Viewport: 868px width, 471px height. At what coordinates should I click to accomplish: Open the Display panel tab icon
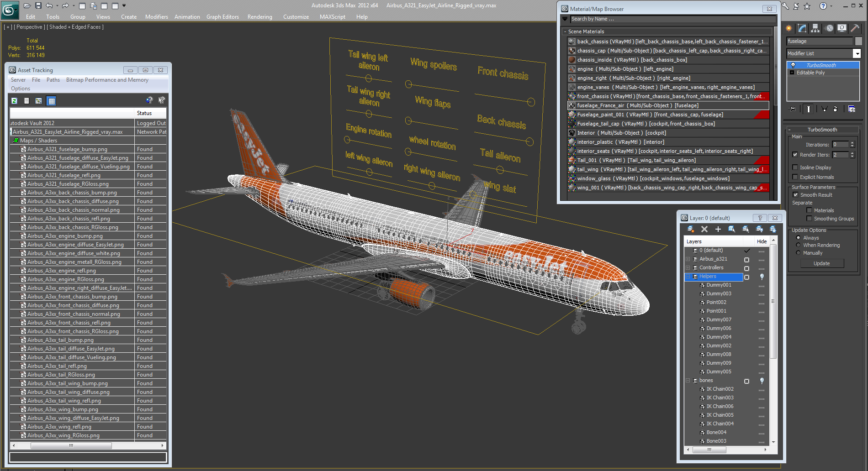842,28
